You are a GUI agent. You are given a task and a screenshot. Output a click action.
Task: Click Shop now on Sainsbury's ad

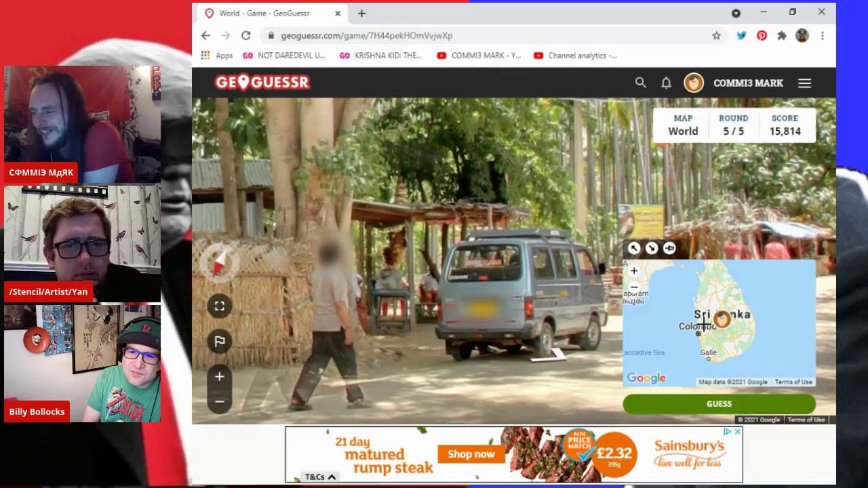pyautogui.click(x=471, y=454)
